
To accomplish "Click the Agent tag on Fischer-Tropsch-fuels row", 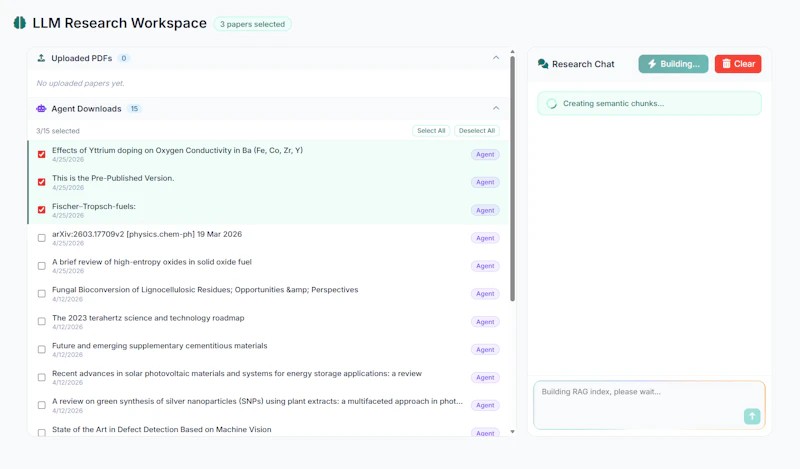I will (x=485, y=210).
